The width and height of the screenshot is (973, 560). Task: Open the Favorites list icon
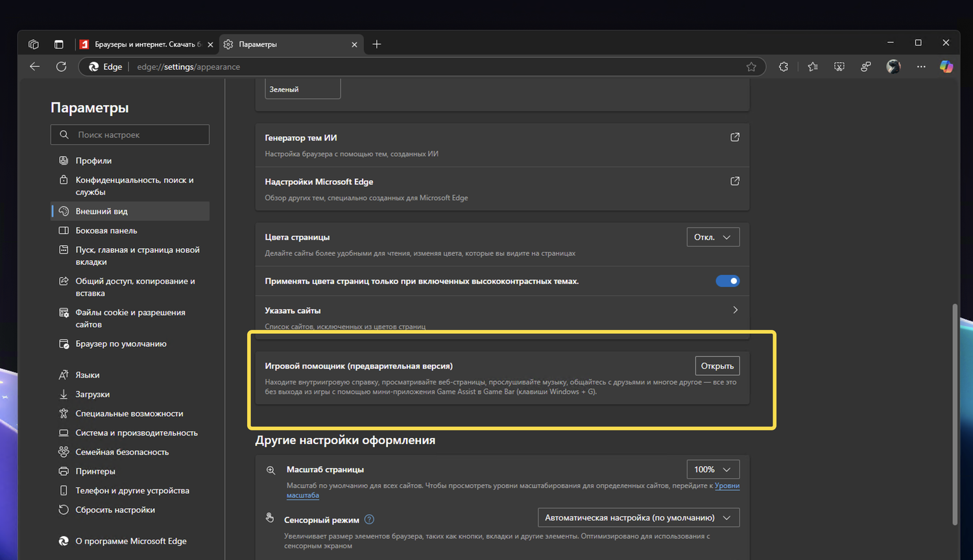click(813, 67)
